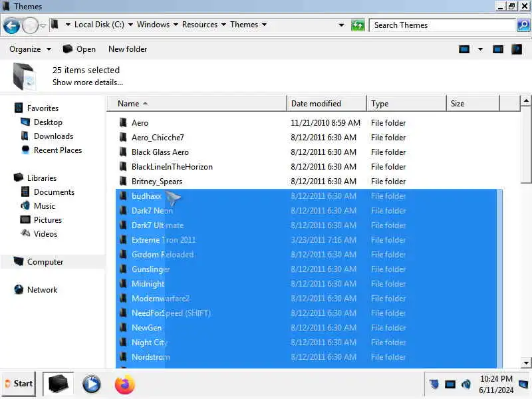Expand arrow after Windows breadcrumb
Viewport: 532px width, 399px height.
[176, 25]
